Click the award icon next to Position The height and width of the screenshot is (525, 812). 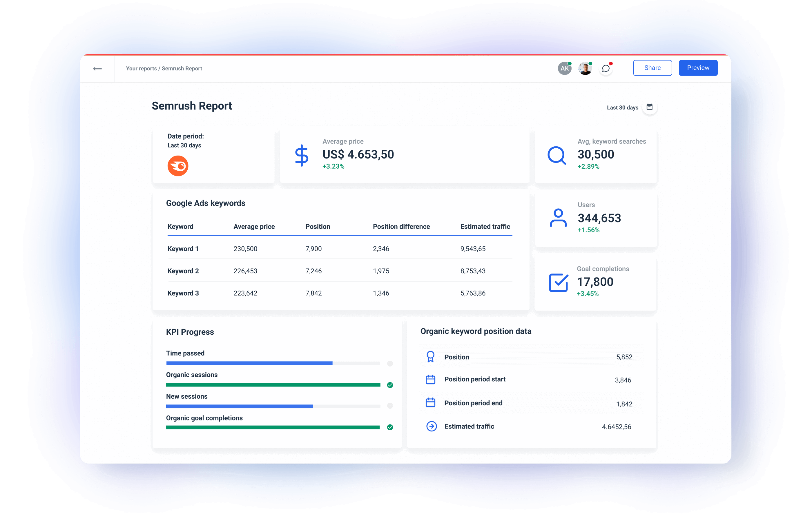coord(431,357)
